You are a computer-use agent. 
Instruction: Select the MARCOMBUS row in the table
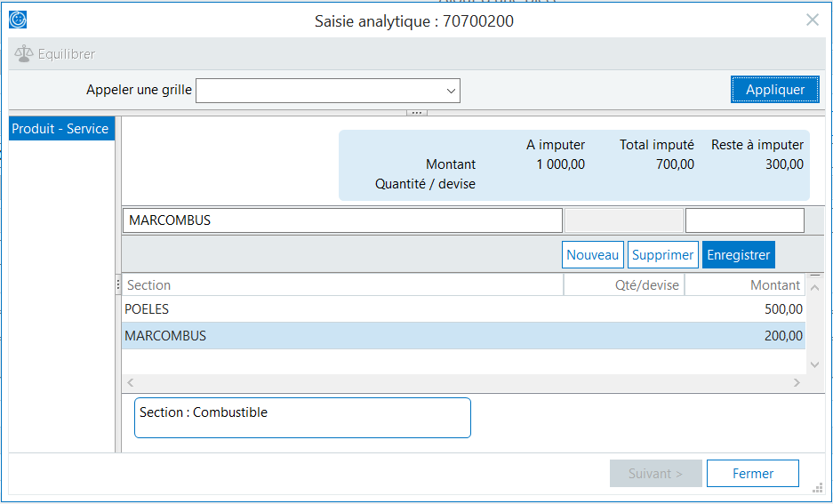pos(462,336)
